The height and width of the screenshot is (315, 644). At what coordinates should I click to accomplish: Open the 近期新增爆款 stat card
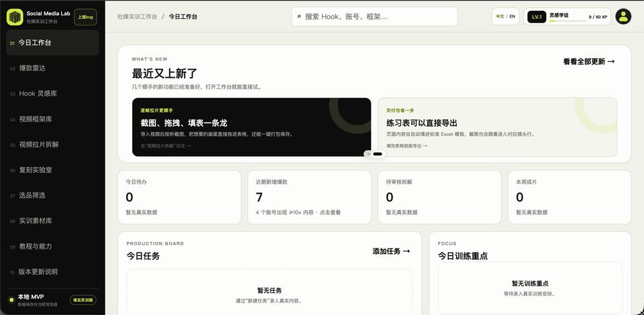point(309,197)
